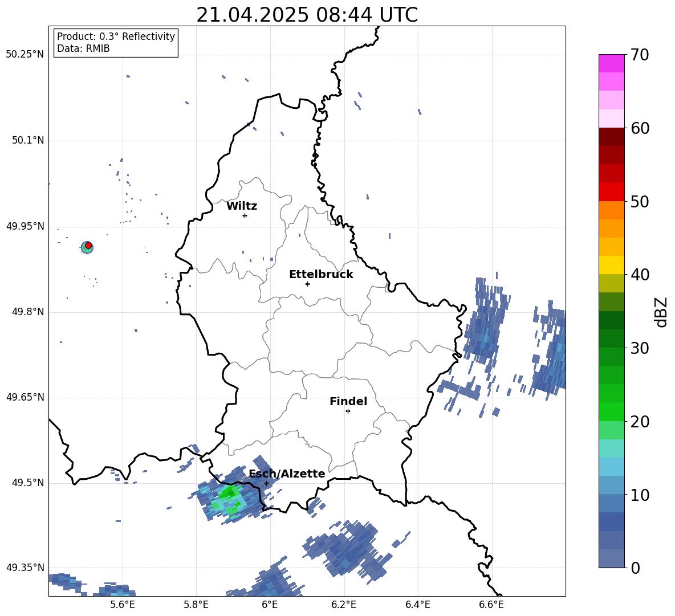Click the 49.95°N latitude label
This screenshot has height=616, width=675.
click(x=25, y=226)
